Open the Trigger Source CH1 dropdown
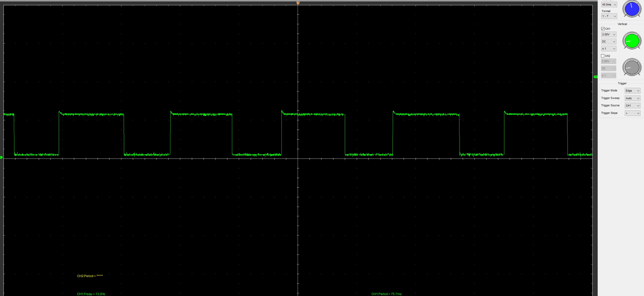 click(632, 106)
